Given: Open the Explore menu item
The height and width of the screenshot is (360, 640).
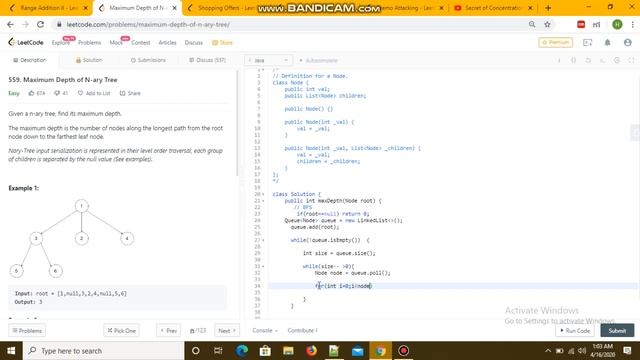Looking at the screenshot, I should tap(61, 42).
